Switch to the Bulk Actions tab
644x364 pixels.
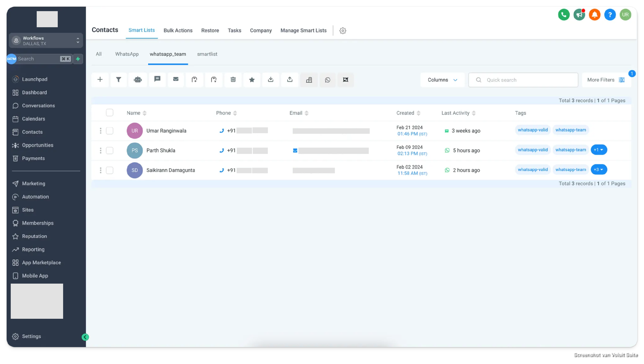[x=178, y=30]
